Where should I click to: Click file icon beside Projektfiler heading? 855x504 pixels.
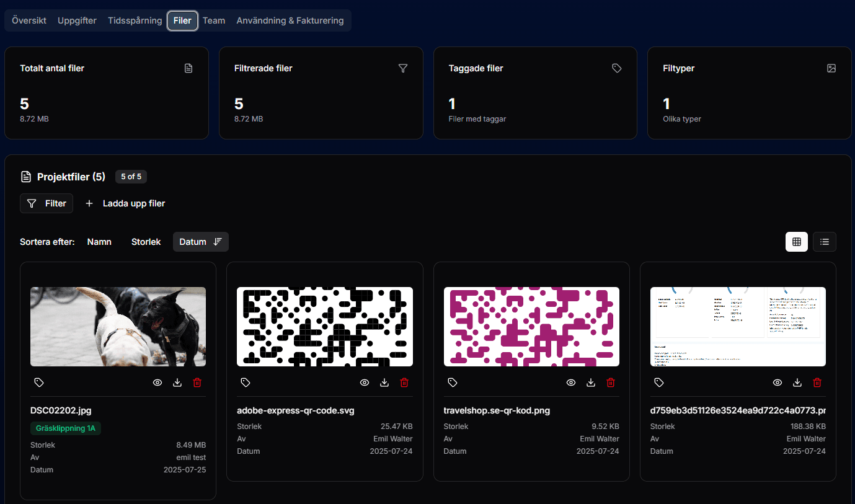click(26, 177)
